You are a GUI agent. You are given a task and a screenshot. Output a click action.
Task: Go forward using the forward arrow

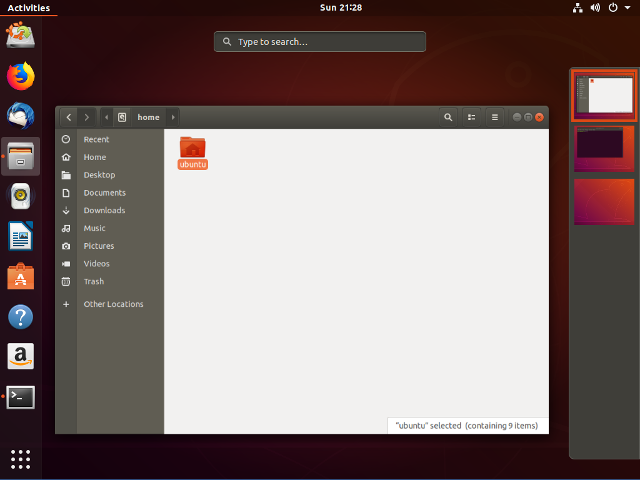pyautogui.click(x=87, y=117)
